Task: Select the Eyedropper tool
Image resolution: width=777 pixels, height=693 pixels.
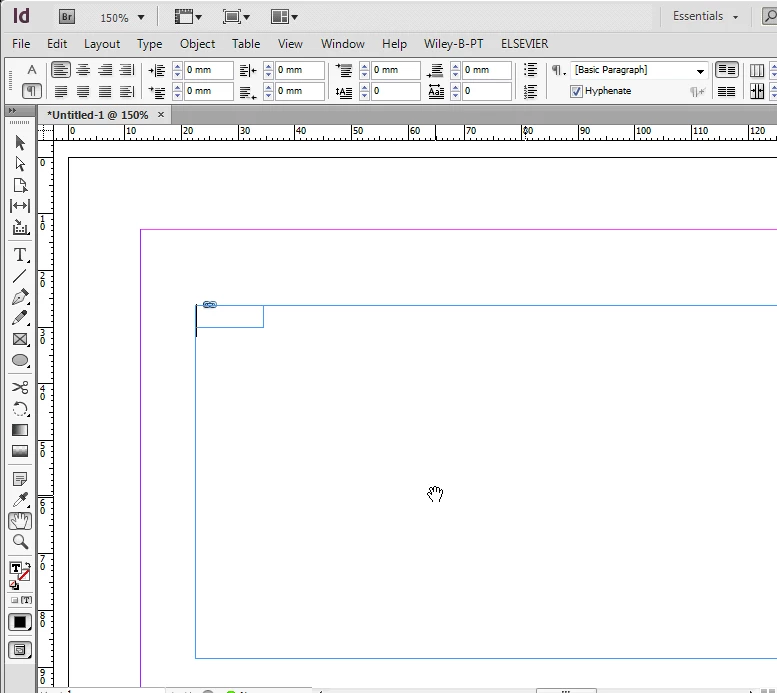Action: 20,500
